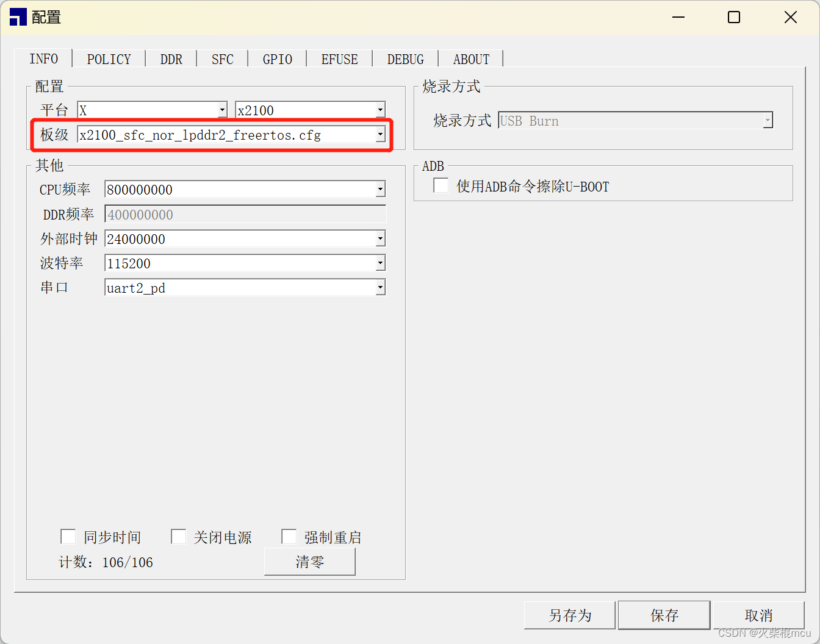Click the 另存为 save-as button
Image resolution: width=820 pixels, height=644 pixels.
(570, 615)
